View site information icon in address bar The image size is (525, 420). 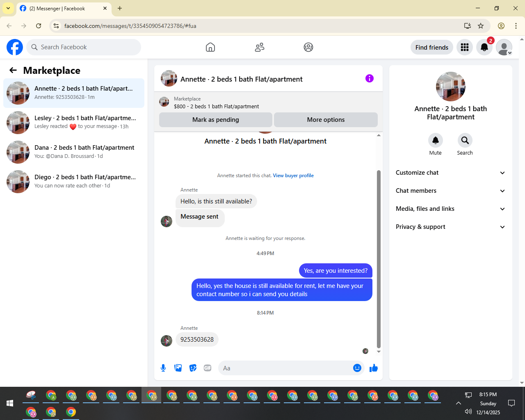[x=56, y=26]
